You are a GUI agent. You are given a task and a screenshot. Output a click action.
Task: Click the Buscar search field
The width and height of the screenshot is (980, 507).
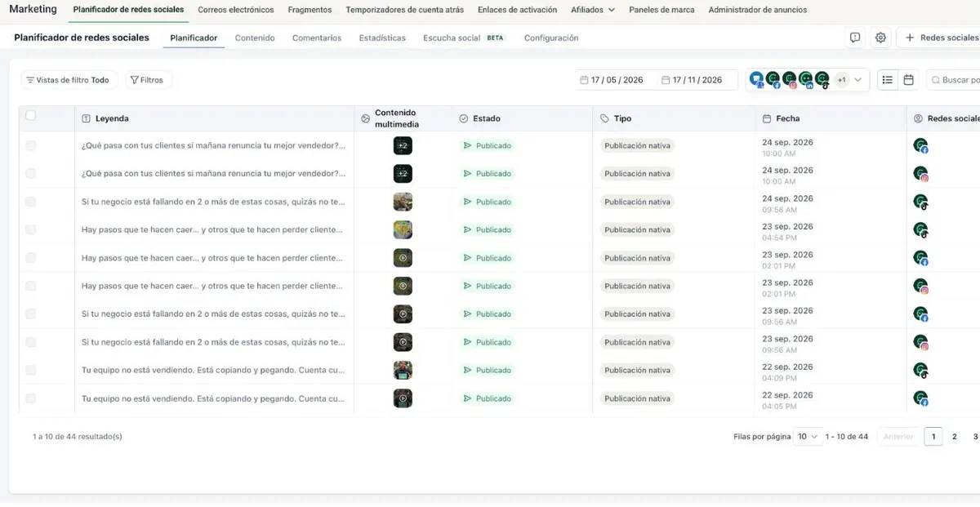coord(954,80)
